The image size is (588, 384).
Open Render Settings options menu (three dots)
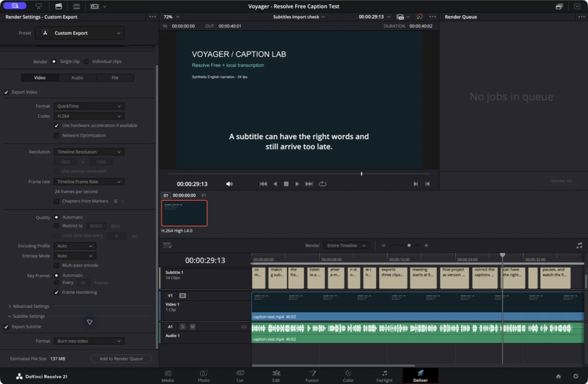pyautogui.click(x=152, y=17)
